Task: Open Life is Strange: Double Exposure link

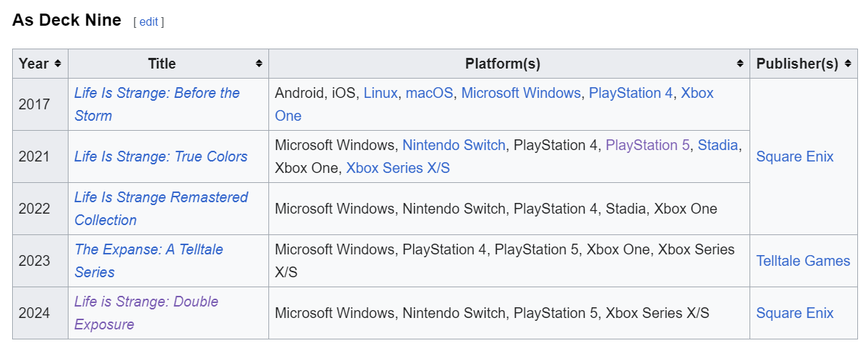Action: (x=146, y=302)
